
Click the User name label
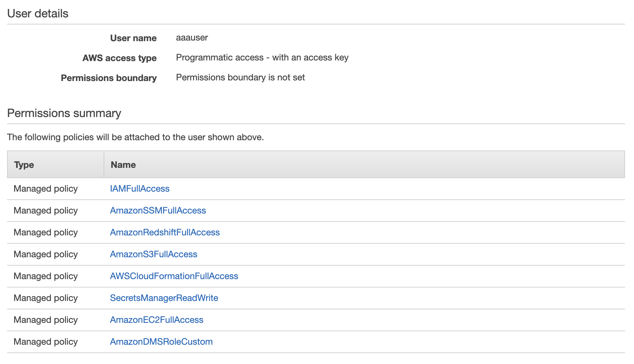pyautogui.click(x=133, y=38)
